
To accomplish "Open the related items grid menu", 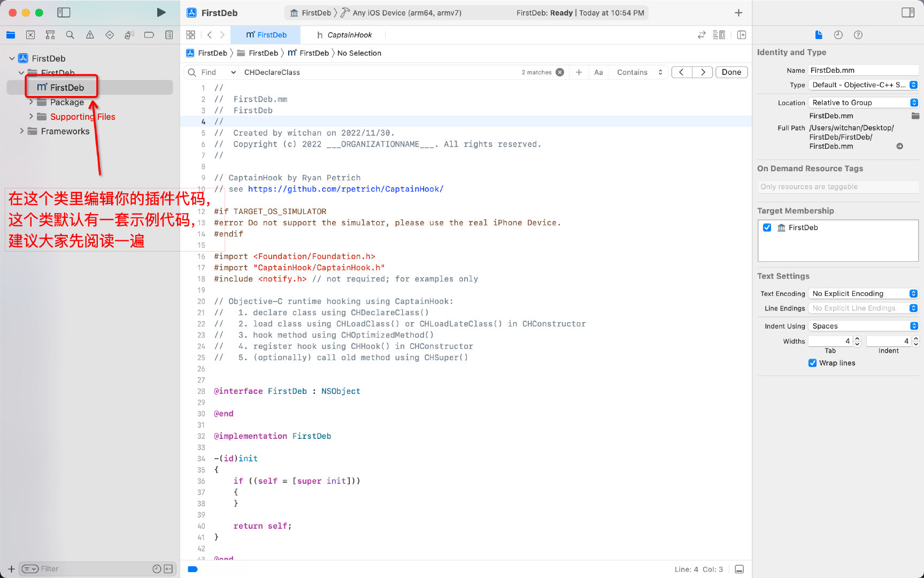I will point(191,35).
